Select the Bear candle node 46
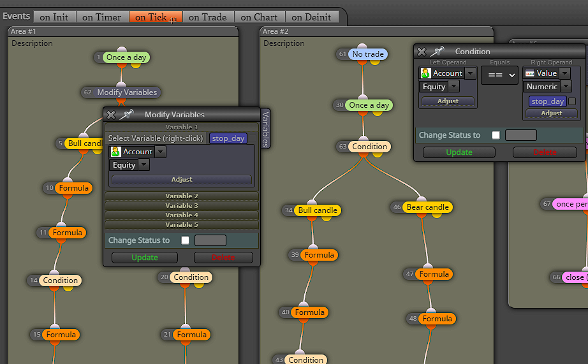The width and height of the screenshot is (588, 364). 427,207
